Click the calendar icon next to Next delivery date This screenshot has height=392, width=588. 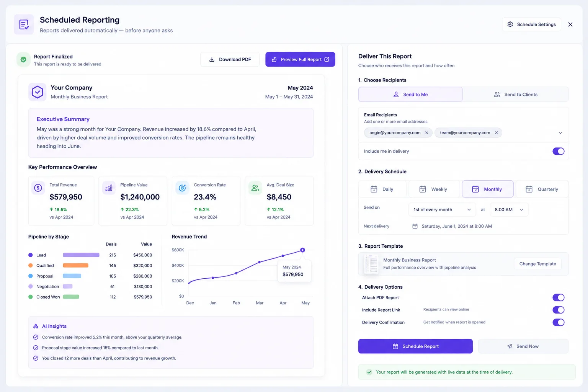click(415, 226)
